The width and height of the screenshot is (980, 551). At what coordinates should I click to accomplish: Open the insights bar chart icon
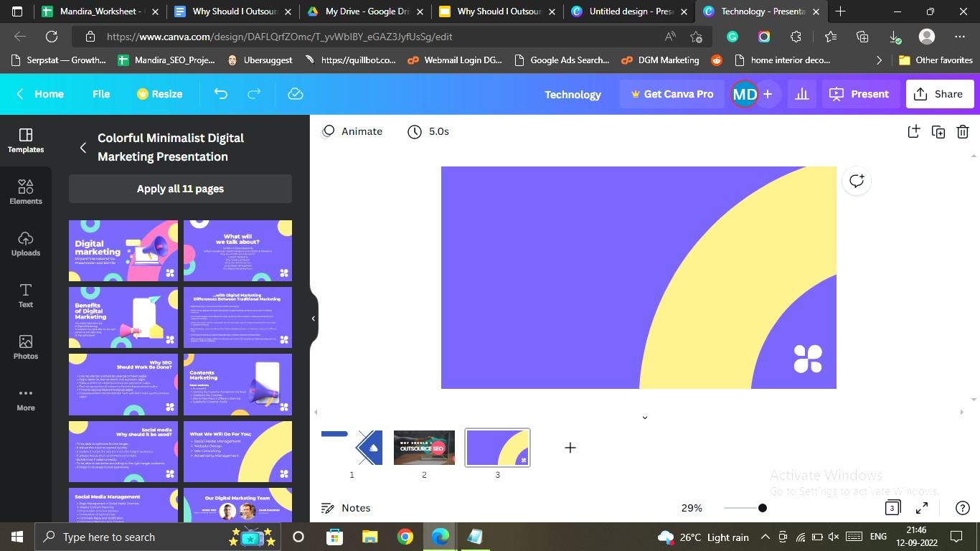point(802,94)
